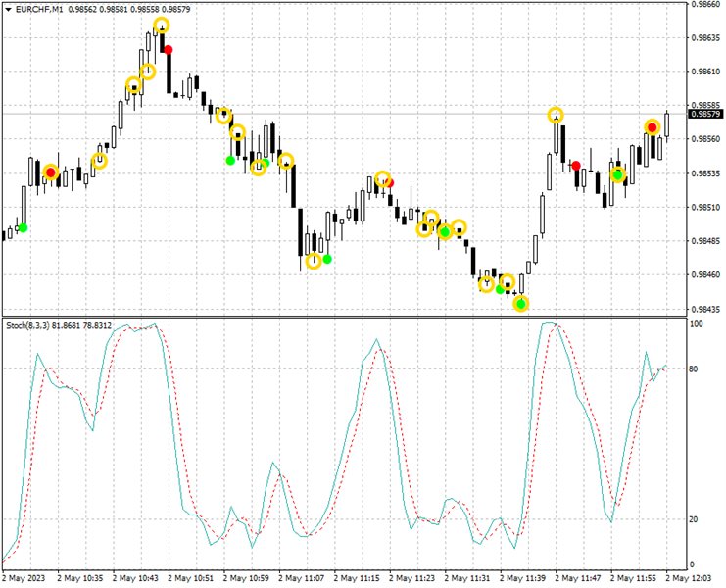Click the '2 May 11:31' time label
Screen dimensions: 726x588
click(467, 578)
